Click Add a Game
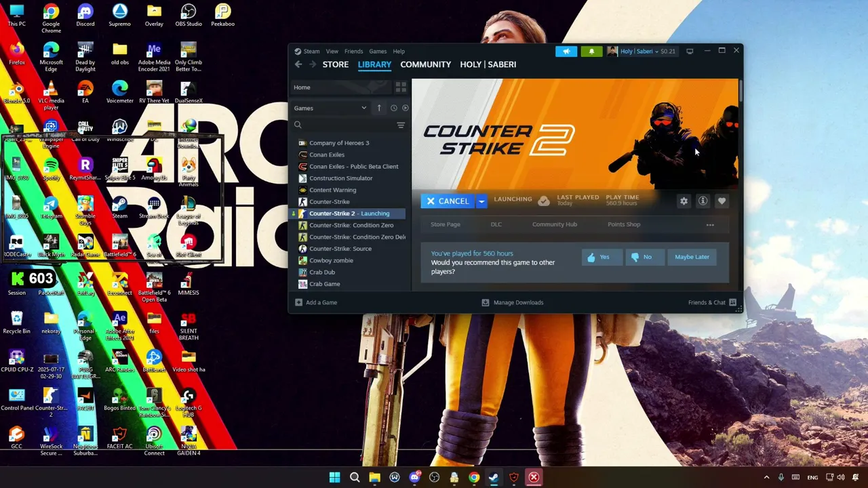The width and height of the screenshot is (868, 488). pos(316,302)
